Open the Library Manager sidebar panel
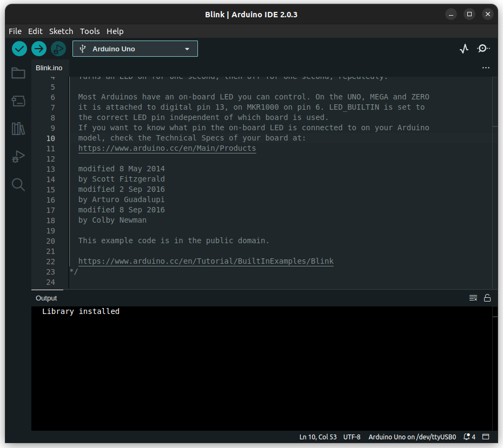503x448 pixels. (18, 129)
